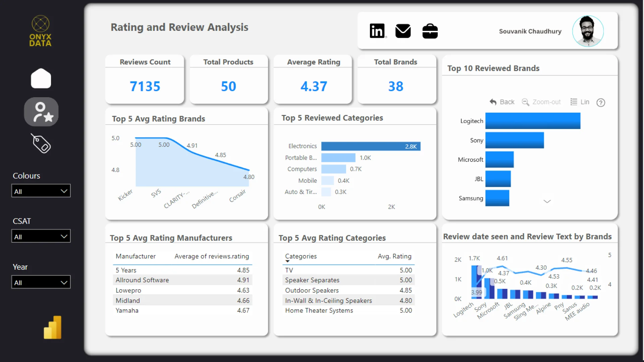Click the Top 10 Reviewed Brands title
The image size is (644, 362).
[x=493, y=68]
